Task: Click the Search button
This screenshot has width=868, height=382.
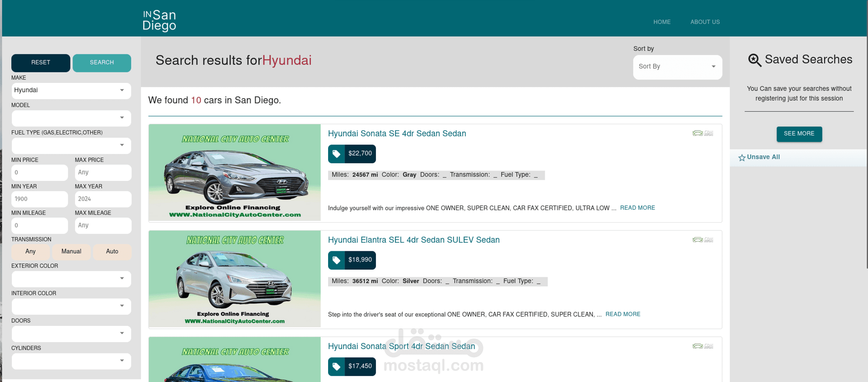Action: click(x=102, y=63)
